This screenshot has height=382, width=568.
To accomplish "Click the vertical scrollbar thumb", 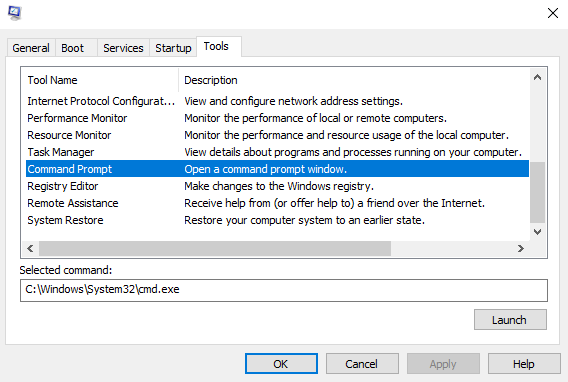I will [x=538, y=192].
